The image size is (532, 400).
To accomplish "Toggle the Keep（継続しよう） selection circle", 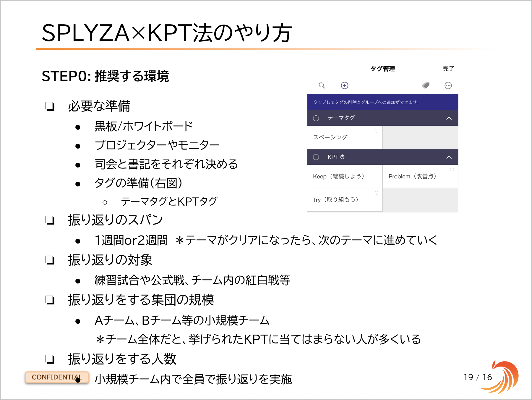I will click(x=377, y=170).
